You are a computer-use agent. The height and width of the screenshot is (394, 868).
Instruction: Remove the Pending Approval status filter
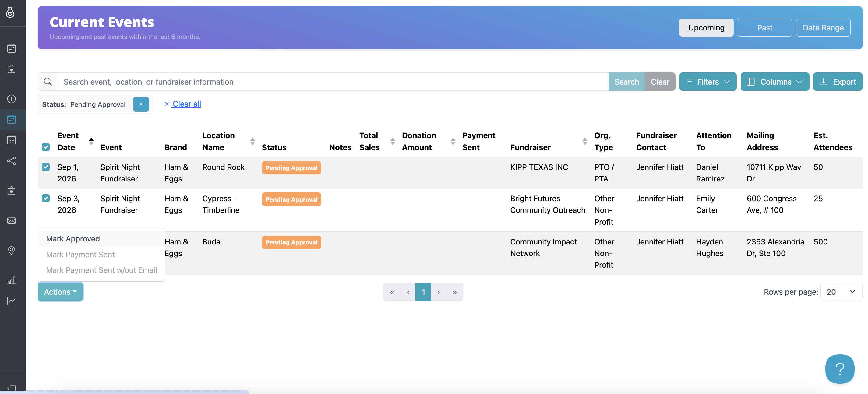pyautogui.click(x=141, y=104)
